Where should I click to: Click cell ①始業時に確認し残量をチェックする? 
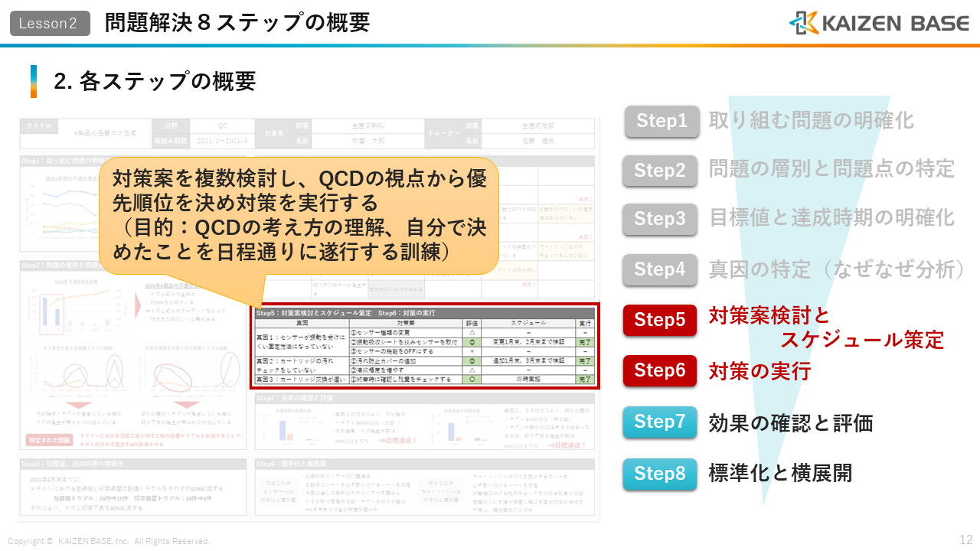[406, 380]
